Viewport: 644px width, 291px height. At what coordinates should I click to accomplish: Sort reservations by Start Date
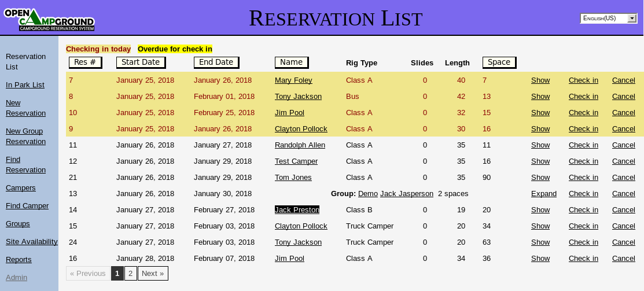coord(141,62)
